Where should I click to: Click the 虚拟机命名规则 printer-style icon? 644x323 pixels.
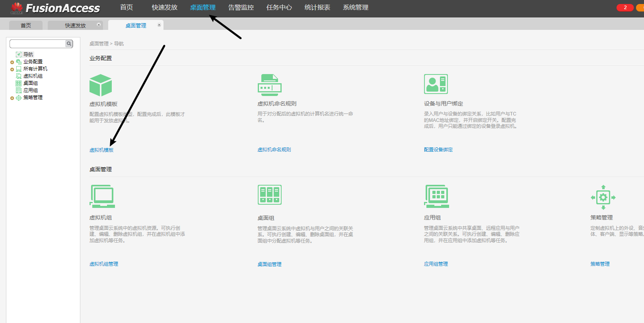click(269, 85)
